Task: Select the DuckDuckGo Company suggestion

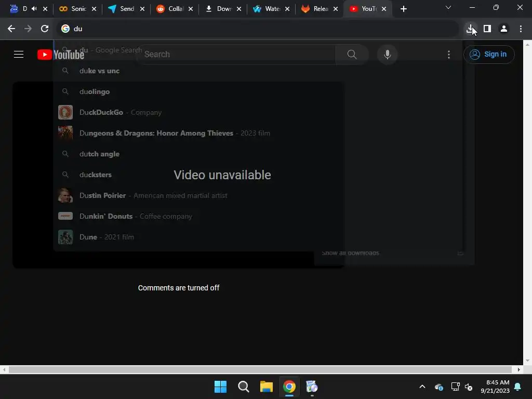Action: pos(258,112)
